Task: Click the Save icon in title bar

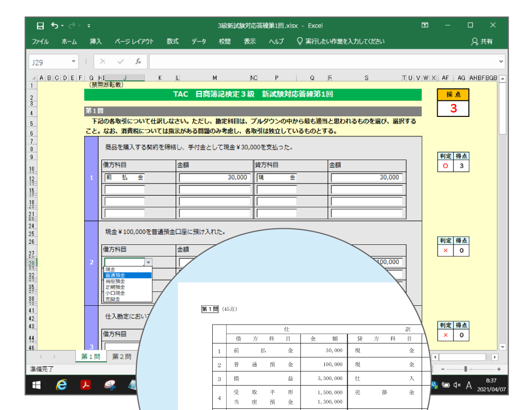Action: [x=40, y=25]
